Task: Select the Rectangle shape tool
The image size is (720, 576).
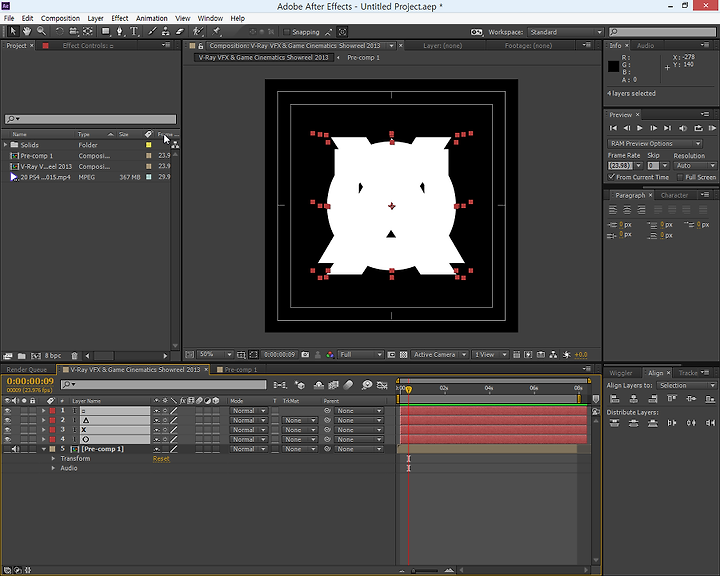Action: point(106,31)
